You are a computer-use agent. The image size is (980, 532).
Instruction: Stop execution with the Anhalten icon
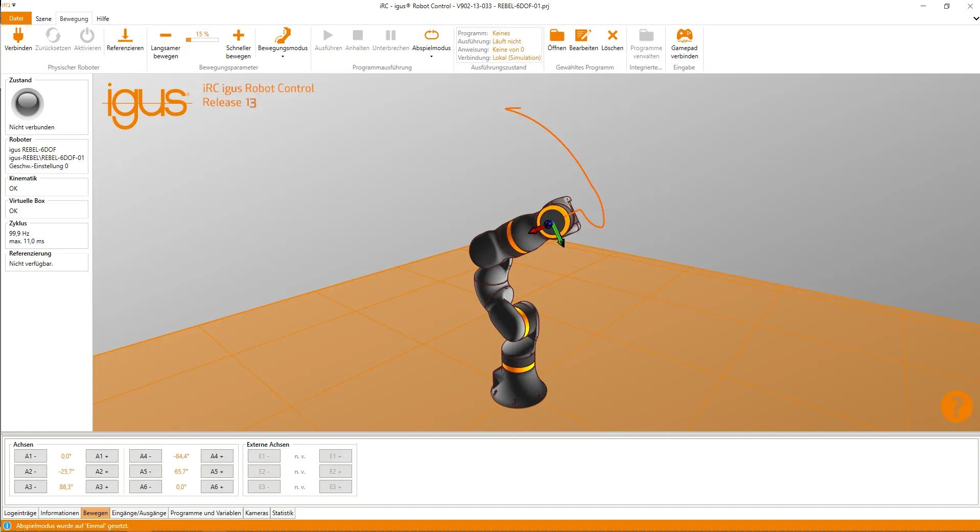[x=357, y=36]
